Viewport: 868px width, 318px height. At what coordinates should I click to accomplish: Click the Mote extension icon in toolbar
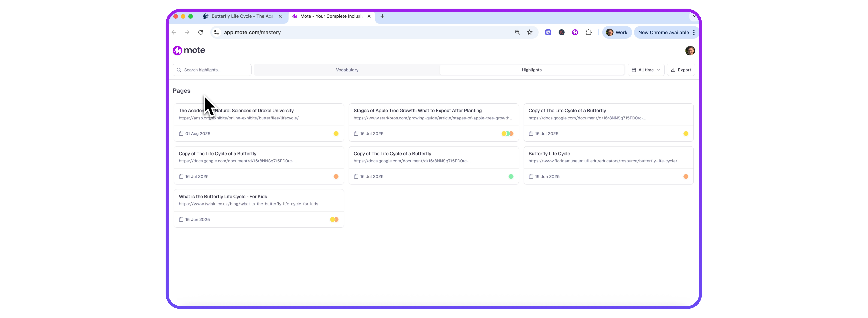575,32
